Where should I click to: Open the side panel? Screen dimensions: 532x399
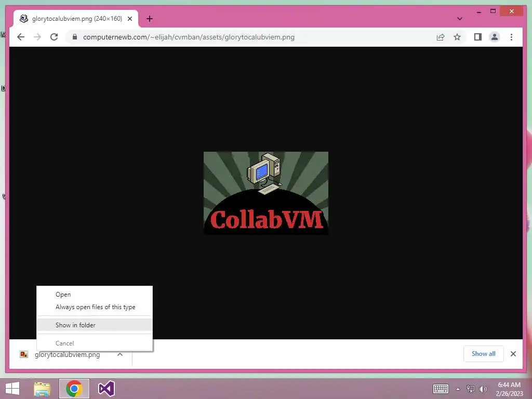tap(478, 37)
